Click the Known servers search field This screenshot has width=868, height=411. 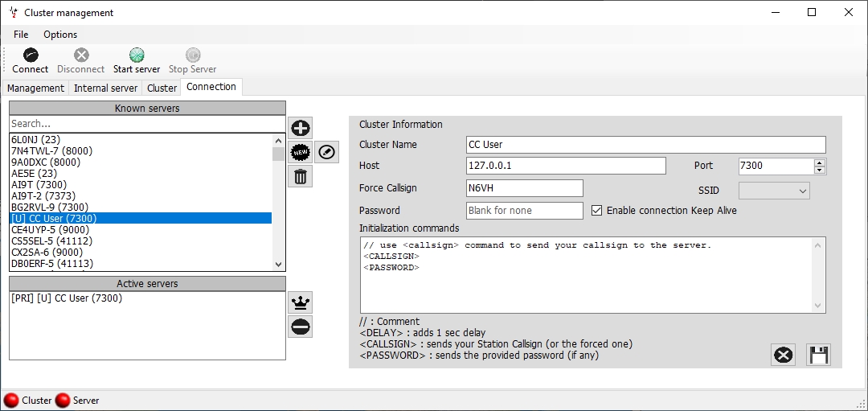(x=147, y=124)
